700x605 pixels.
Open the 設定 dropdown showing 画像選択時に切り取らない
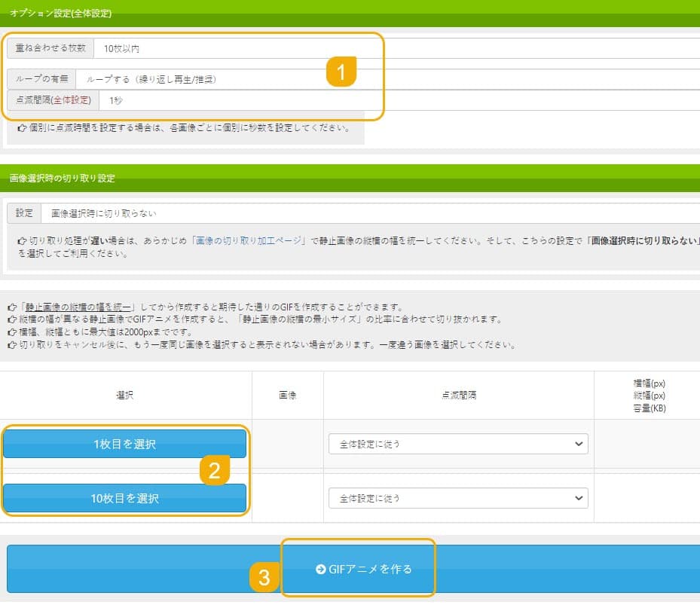pos(369,213)
